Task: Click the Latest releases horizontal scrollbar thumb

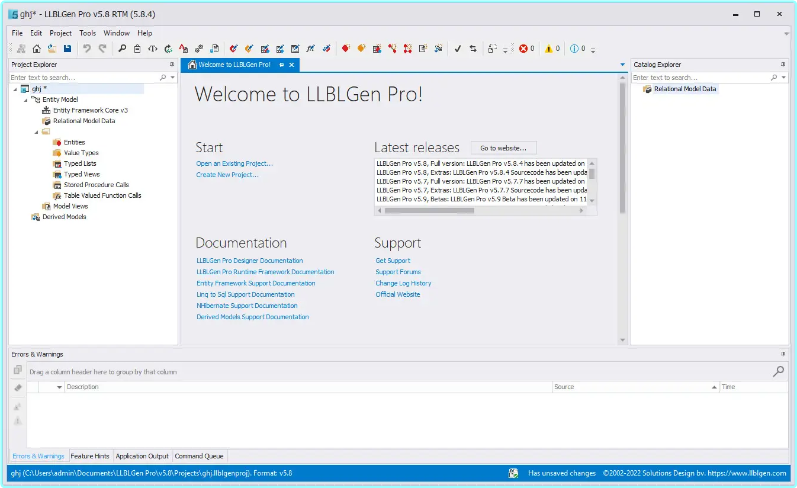Action: [x=430, y=210]
